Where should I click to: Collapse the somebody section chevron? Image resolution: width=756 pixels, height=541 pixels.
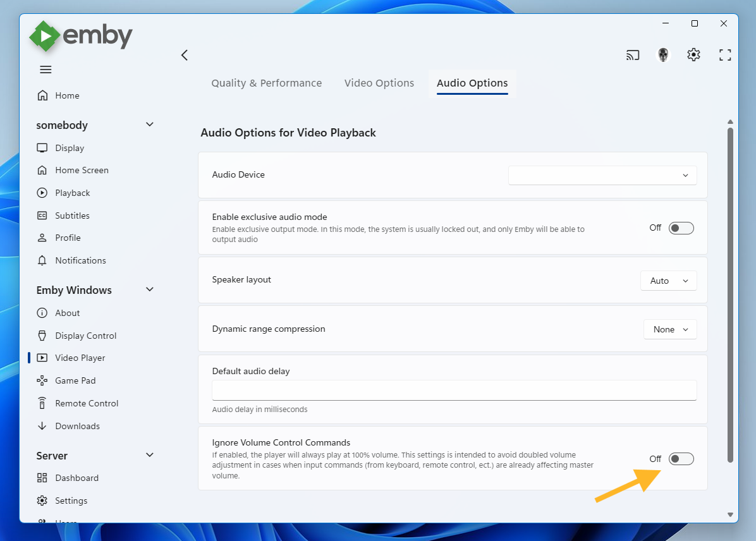tap(149, 125)
